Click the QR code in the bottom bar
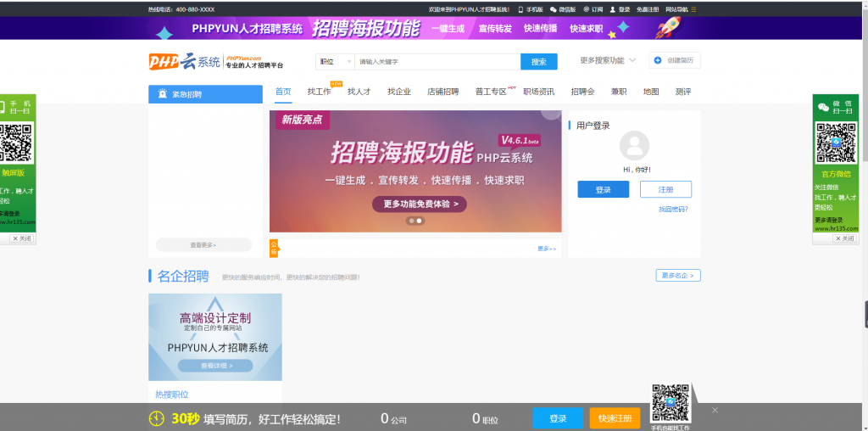868x431 pixels. point(670,404)
